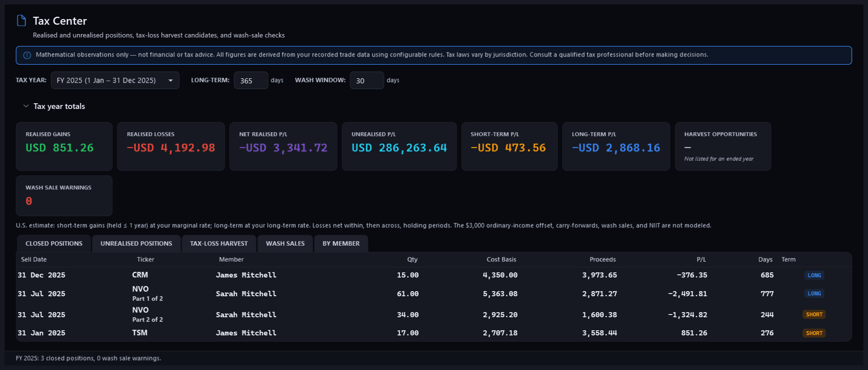Click the Term column header
This screenshot has width=868, height=370.
click(x=788, y=259)
